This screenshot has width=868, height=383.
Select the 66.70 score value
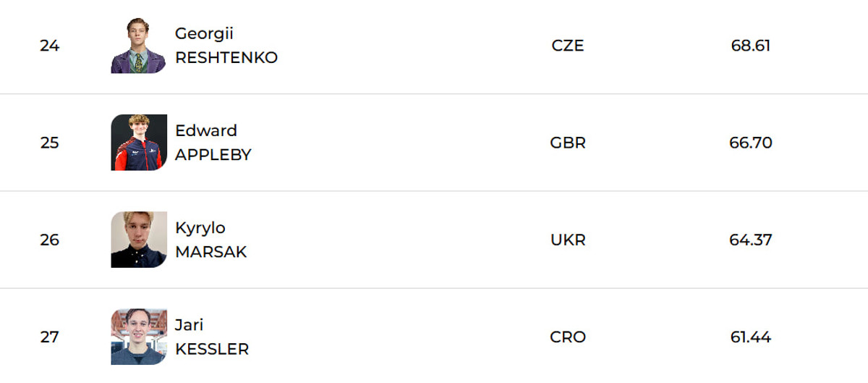750,143
